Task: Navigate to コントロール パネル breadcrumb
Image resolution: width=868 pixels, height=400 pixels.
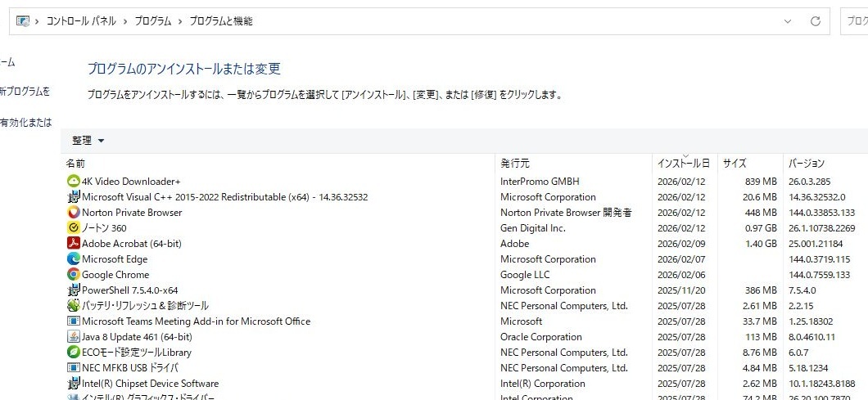Action: click(81, 21)
